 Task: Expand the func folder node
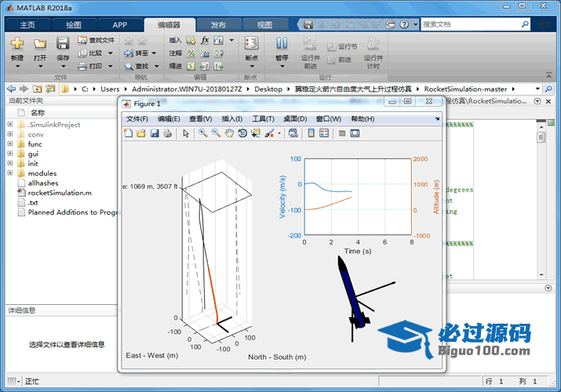(x=10, y=143)
